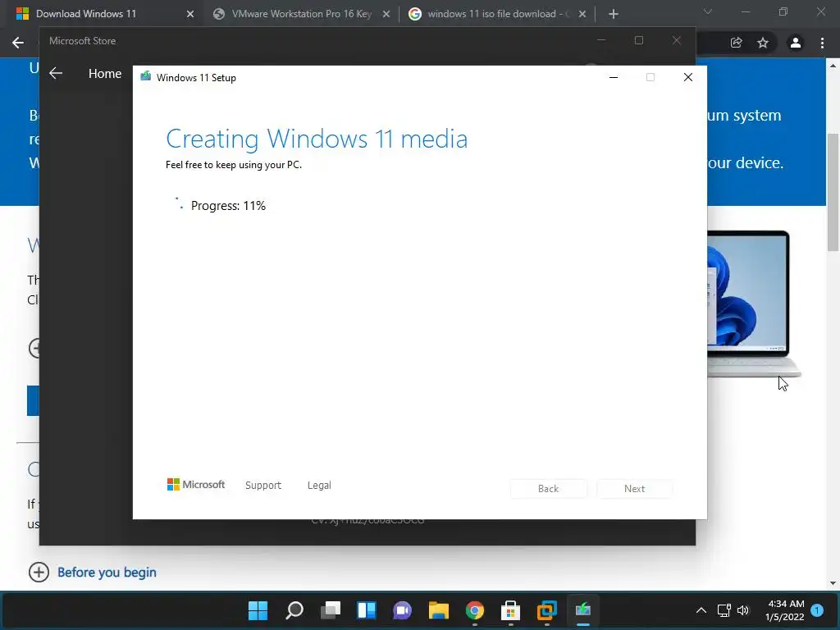Open File Explorer from the taskbar
This screenshot has height=630, width=840.
(x=438, y=609)
